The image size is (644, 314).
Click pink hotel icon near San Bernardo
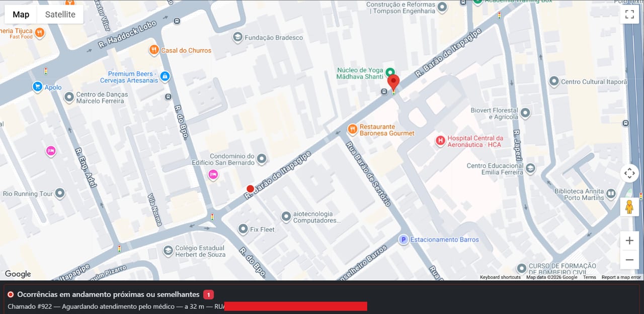pos(213,175)
